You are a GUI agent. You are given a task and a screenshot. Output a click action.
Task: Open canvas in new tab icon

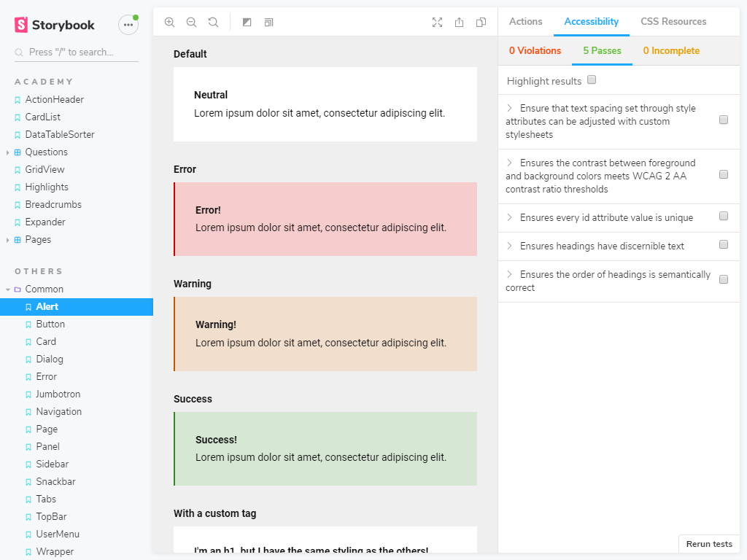[459, 23]
